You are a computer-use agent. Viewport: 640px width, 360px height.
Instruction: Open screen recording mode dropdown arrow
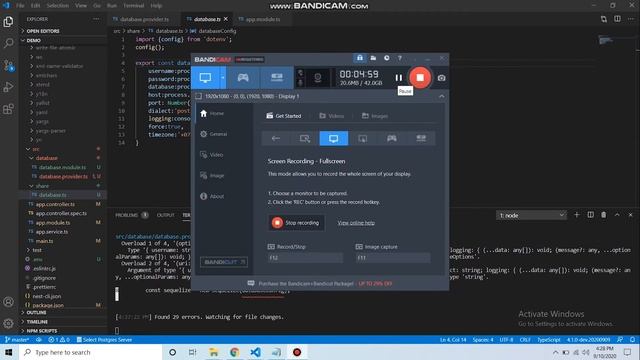point(223,78)
